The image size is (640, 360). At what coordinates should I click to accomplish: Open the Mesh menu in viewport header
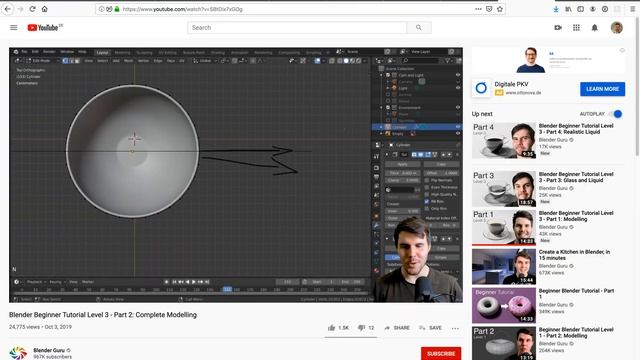tap(129, 61)
